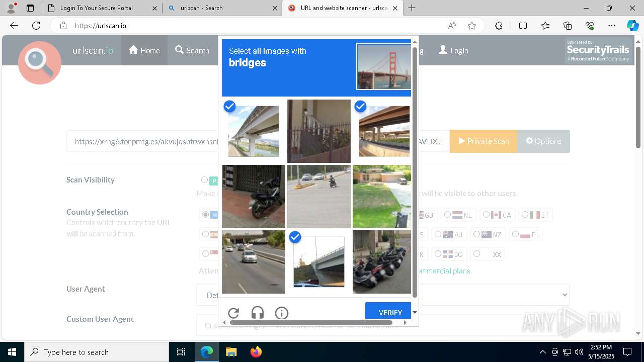Open Copilot sidebar
This screenshot has width=644, height=362.
pyautogui.click(x=632, y=26)
